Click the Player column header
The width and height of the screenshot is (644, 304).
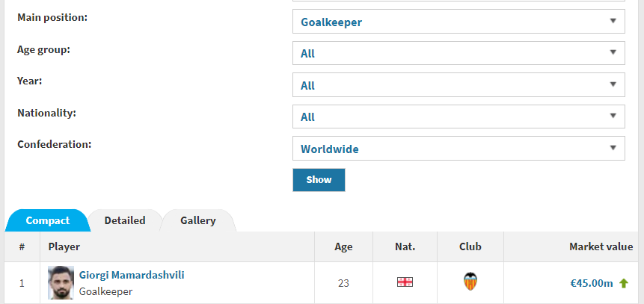[x=64, y=246]
